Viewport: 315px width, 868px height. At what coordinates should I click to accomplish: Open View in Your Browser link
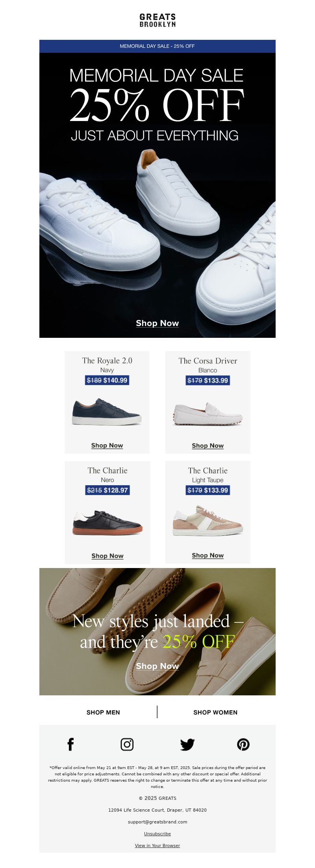pyautogui.click(x=157, y=846)
